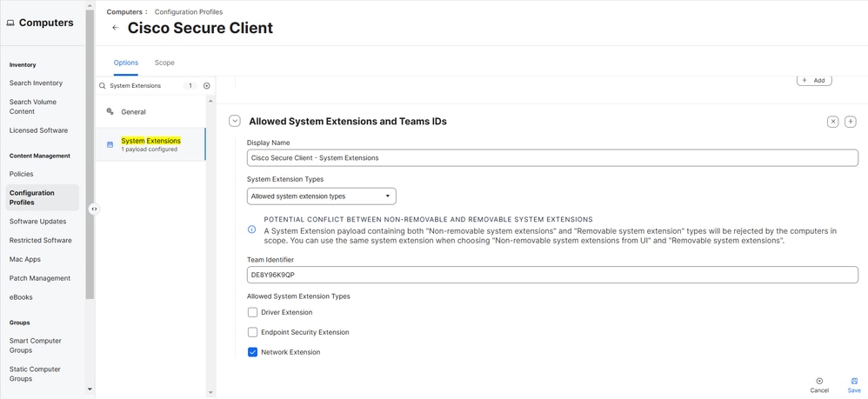This screenshot has height=399, width=868.
Task: Collapse the Allowed System Extensions section
Action: pos(235,122)
